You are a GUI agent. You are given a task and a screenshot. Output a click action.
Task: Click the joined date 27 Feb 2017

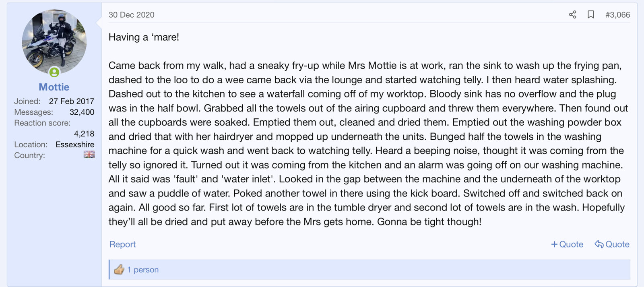click(x=72, y=101)
